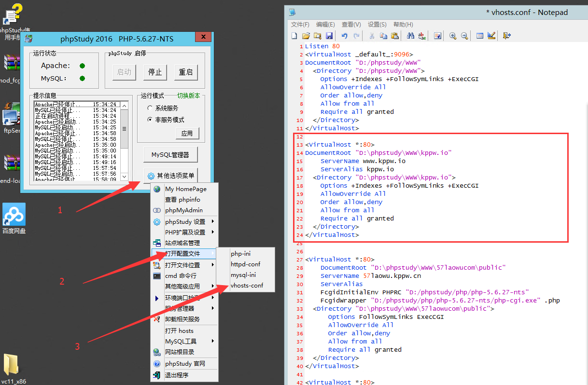The width and height of the screenshot is (588, 385).
Task: Click the green 切换版本 link
Action: click(x=188, y=96)
